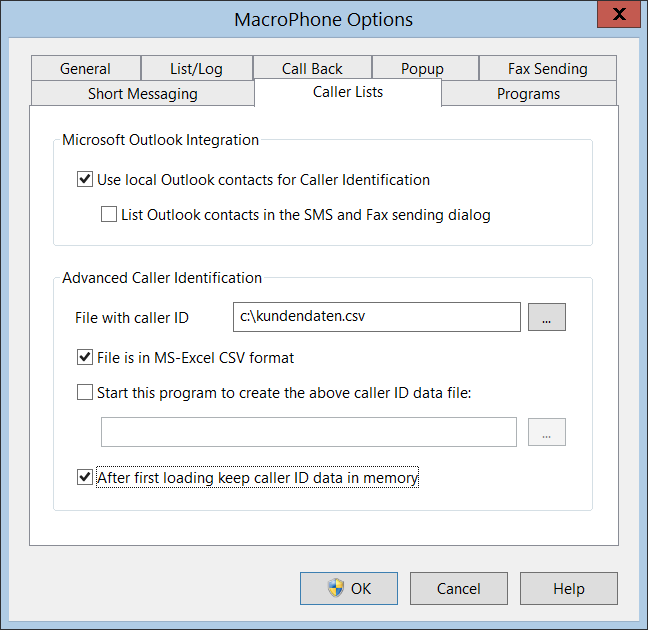Open the List/Log tab
Image resolution: width=648 pixels, height=630 pixels.
point(196,69)
